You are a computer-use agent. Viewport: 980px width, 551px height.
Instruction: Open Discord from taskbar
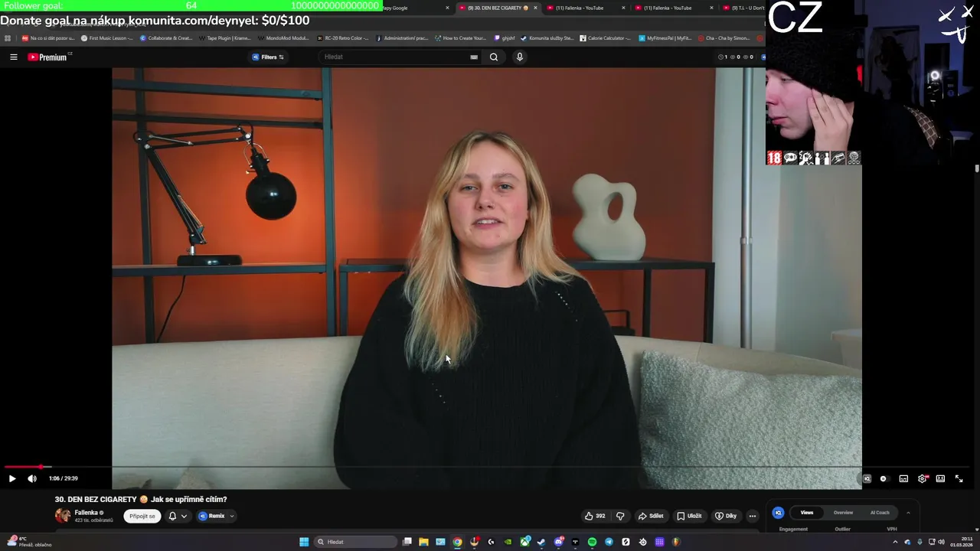point(558,542)
